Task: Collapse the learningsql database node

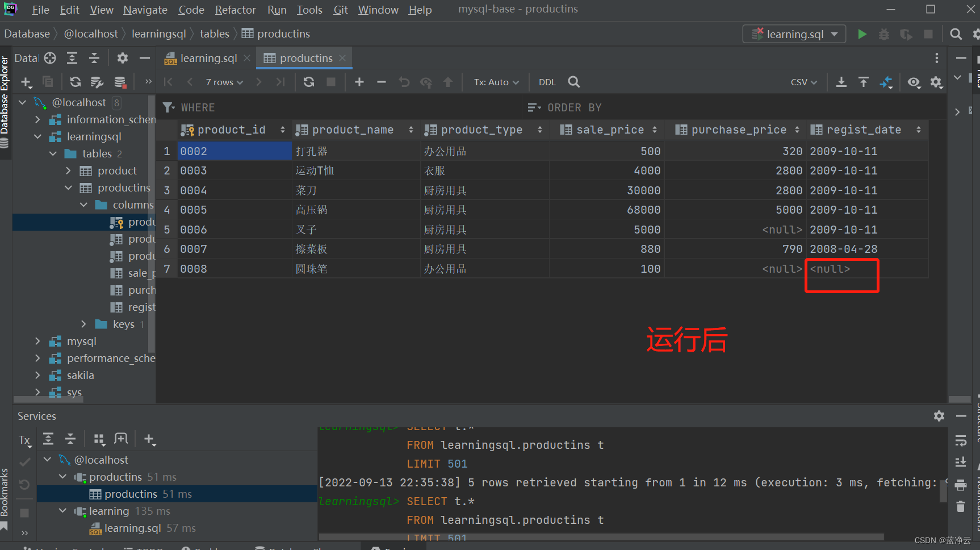Action: [x=37, y=136]
